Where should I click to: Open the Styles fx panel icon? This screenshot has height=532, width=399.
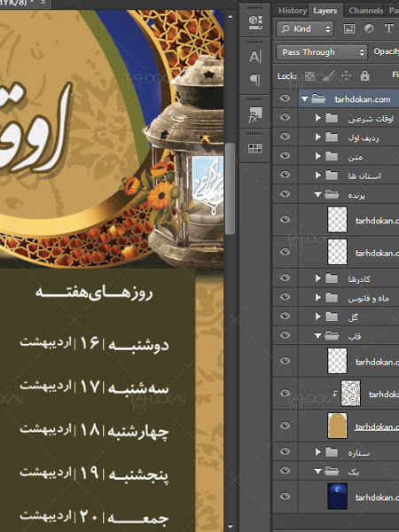(255, 114)
